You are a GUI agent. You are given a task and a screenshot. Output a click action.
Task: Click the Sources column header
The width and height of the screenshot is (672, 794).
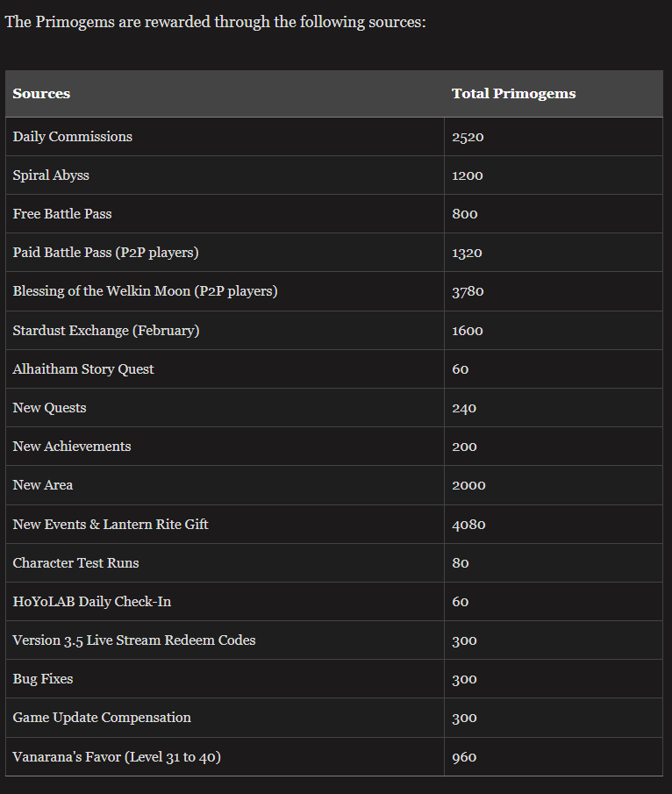(225, 94)
